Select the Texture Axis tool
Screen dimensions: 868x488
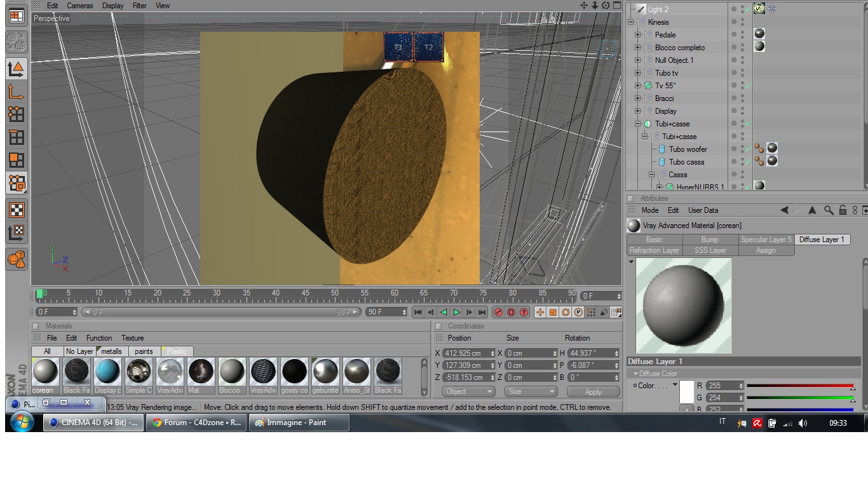click(x=17, y=233)
